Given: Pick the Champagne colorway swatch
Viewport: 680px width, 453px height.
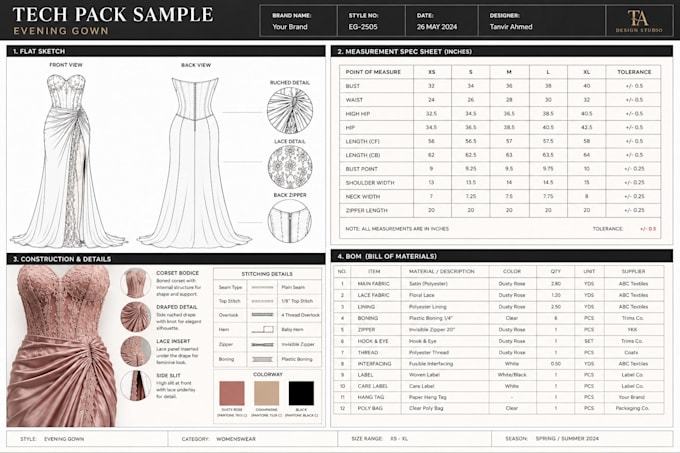Looking at the screenshot, I should click(267, 393).
